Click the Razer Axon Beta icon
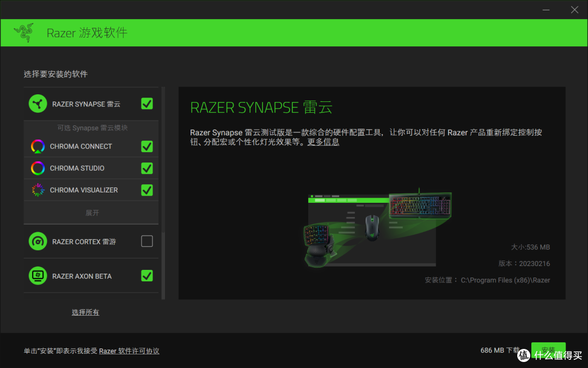Viewport: 588px width, 368px height. click(x=38, y=276)
